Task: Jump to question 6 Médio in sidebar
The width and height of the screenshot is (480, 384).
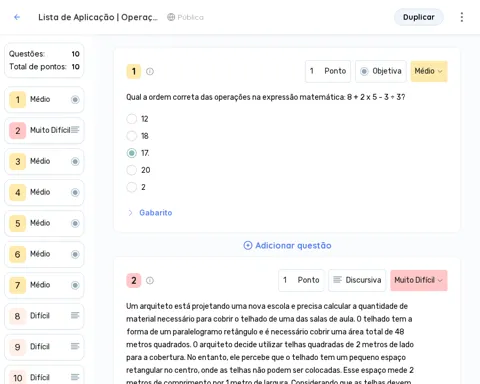Action: [44, 254]
